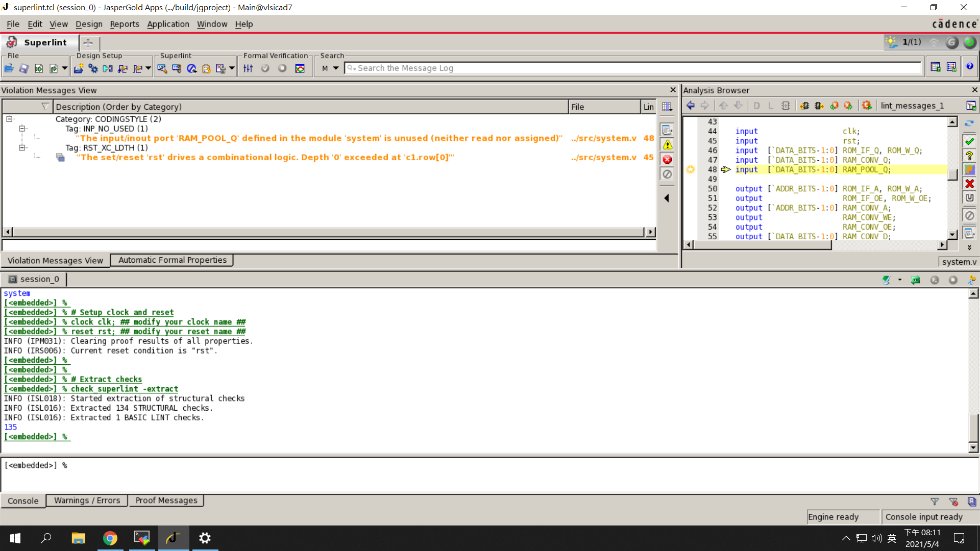Toggle the yellow warning filter button
This screenshot has height=551, width=980.
pos(667,145)
